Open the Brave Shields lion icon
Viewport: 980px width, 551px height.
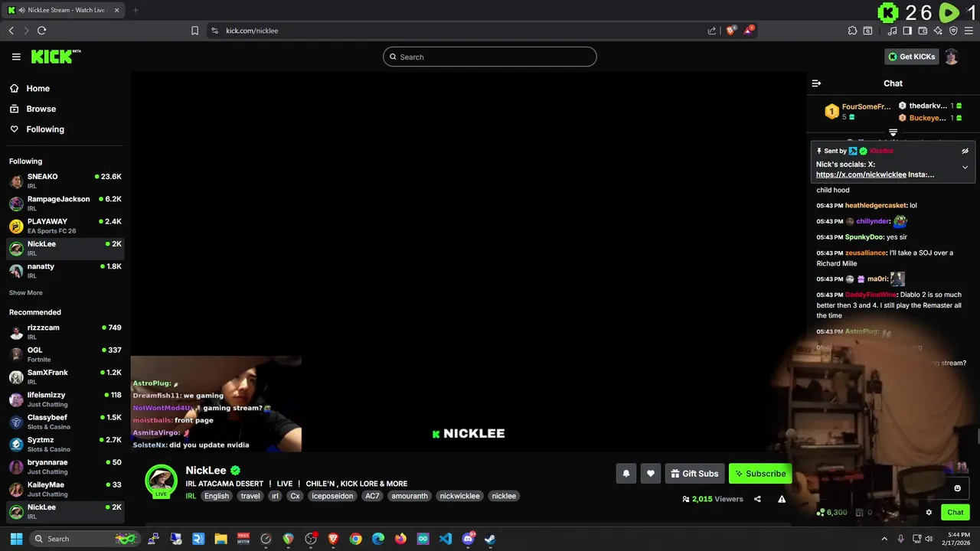pyautogui.click(x=731, y=31)
